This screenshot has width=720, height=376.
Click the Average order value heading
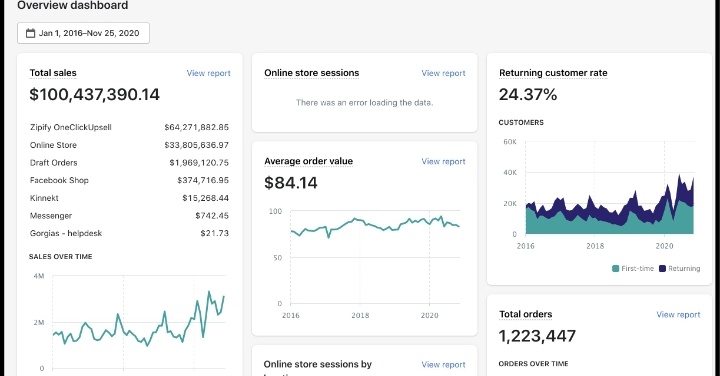tap(309, 161)
